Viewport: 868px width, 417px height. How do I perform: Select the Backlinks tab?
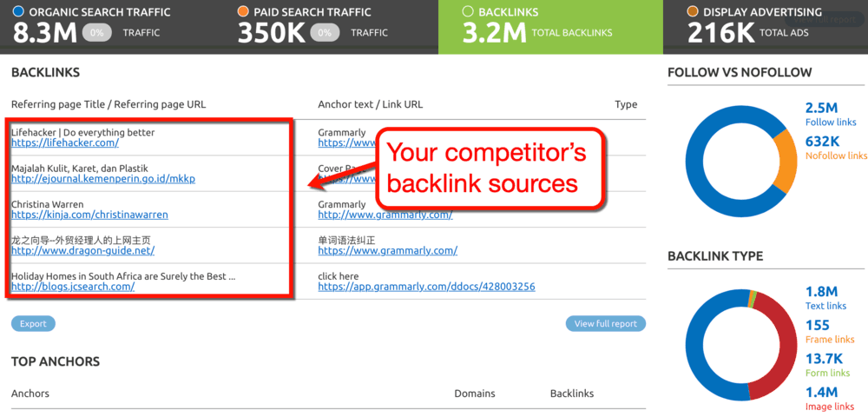(x=550, y=27)
